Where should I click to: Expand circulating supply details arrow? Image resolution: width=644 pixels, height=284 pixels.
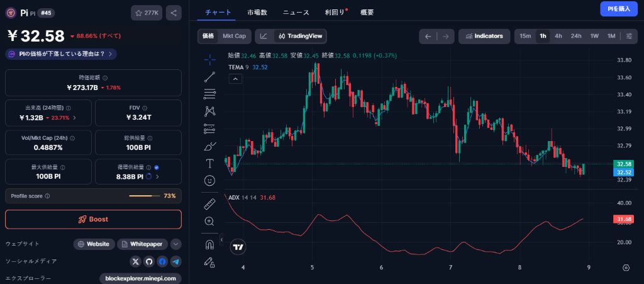coord(157,177)
